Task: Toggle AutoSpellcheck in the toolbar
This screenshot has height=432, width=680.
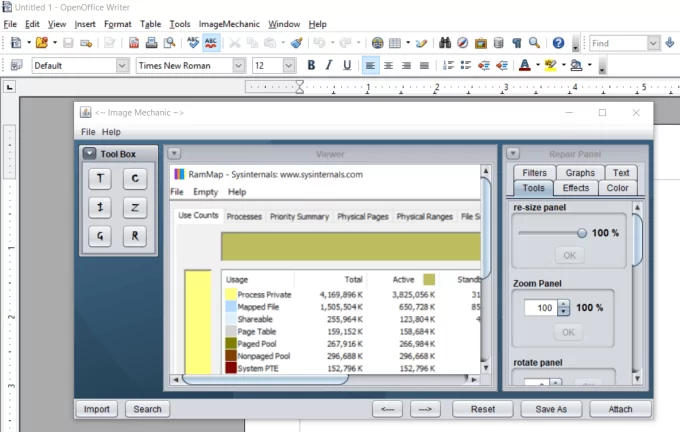Action: 211,43
